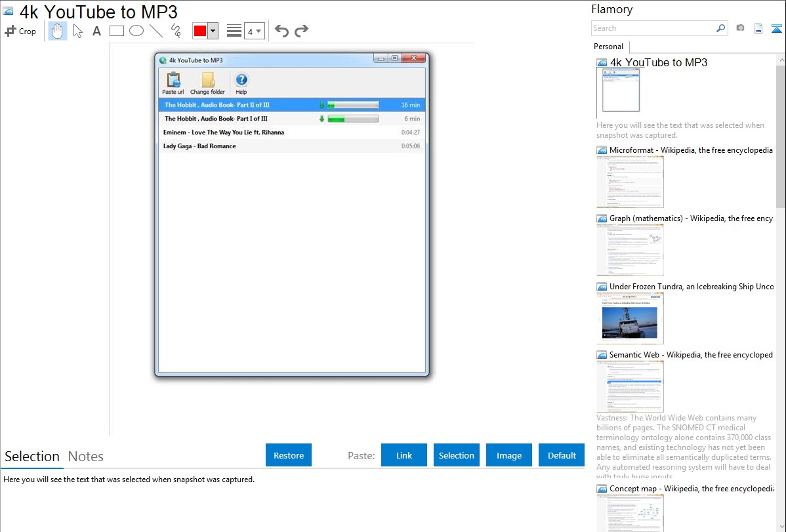The image size is (786, 532).
Task: Select the freehand scribble tool
Action: pyautogui.click(x=176, y=31)
